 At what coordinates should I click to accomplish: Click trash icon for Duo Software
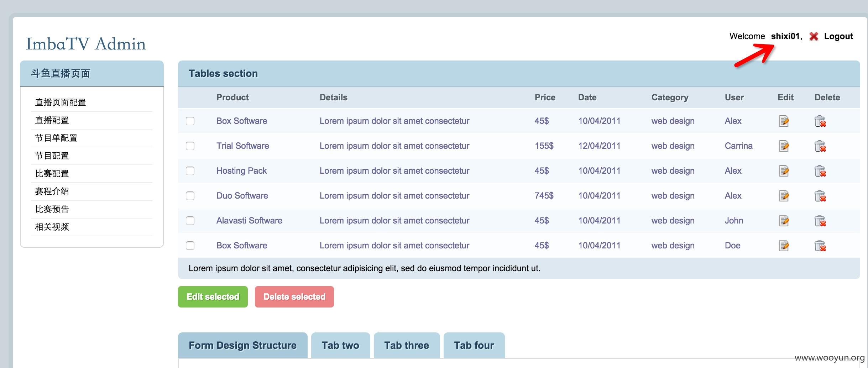point(820,196)
